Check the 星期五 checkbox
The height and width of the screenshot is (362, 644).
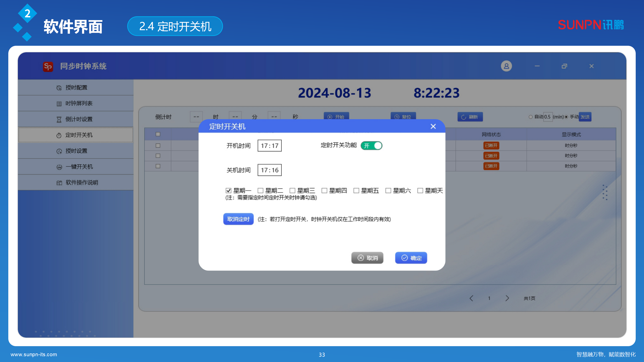[356, 191]
